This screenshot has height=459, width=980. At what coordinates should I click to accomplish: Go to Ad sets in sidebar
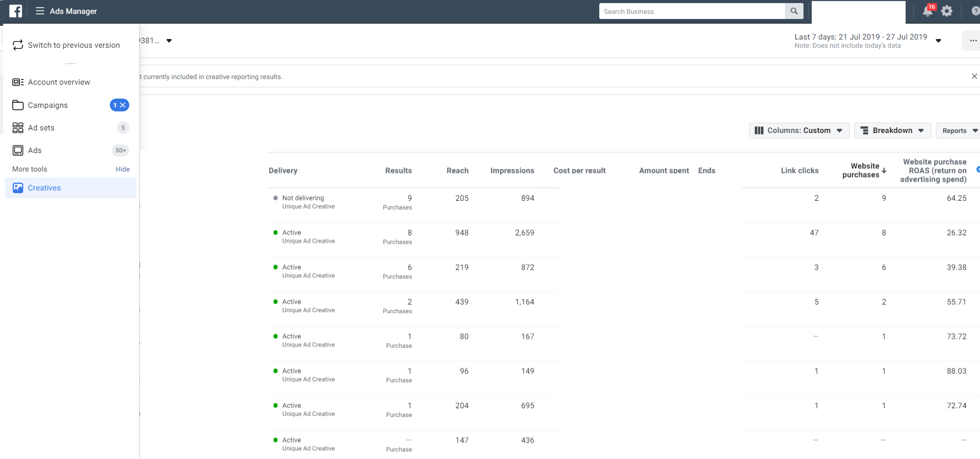pos(41,128)
